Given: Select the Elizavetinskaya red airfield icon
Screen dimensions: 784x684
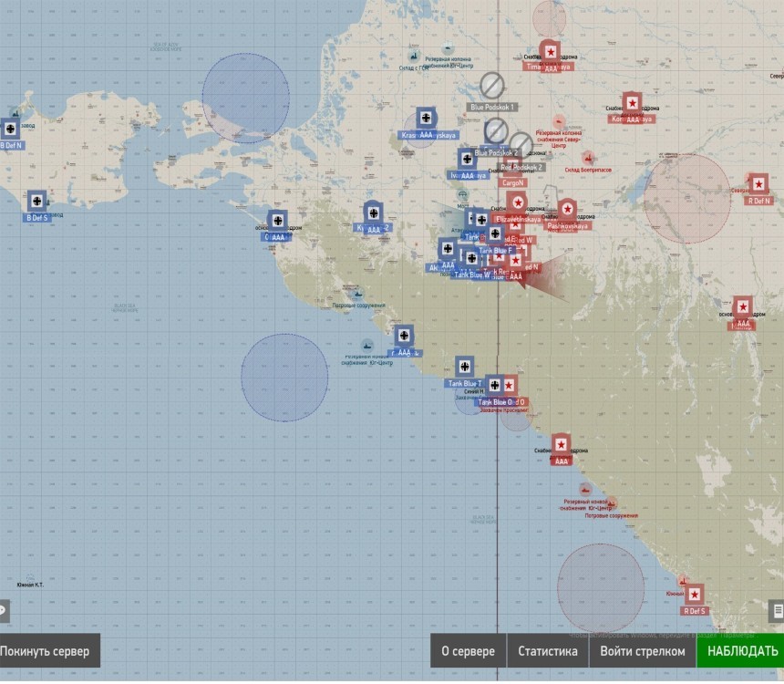Looking at the screenshot, I should (x=518, y=202).
